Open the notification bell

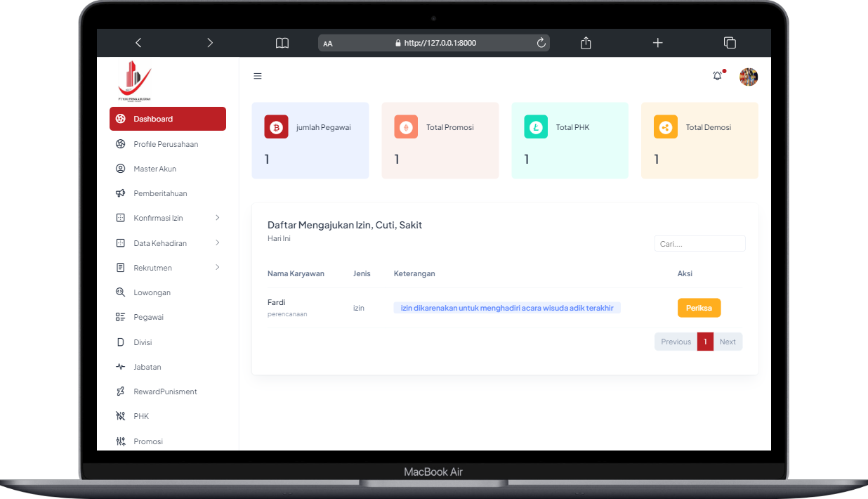(718, 76)
